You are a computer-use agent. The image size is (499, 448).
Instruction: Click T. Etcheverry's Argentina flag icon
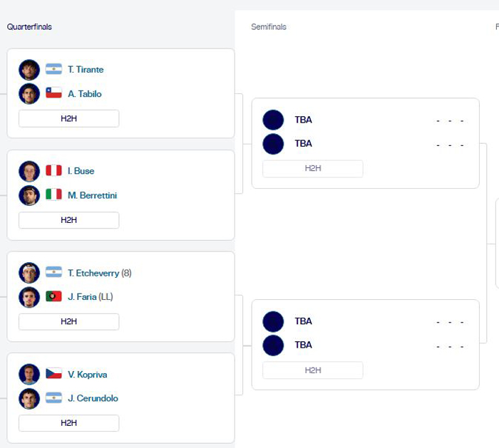click(53, 273)
